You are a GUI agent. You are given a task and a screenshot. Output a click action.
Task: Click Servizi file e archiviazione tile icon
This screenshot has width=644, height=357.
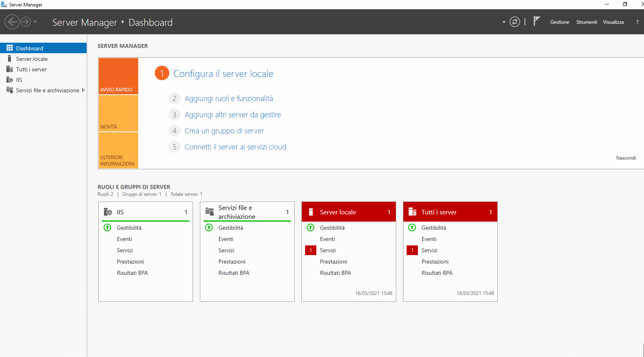[210, 211]
